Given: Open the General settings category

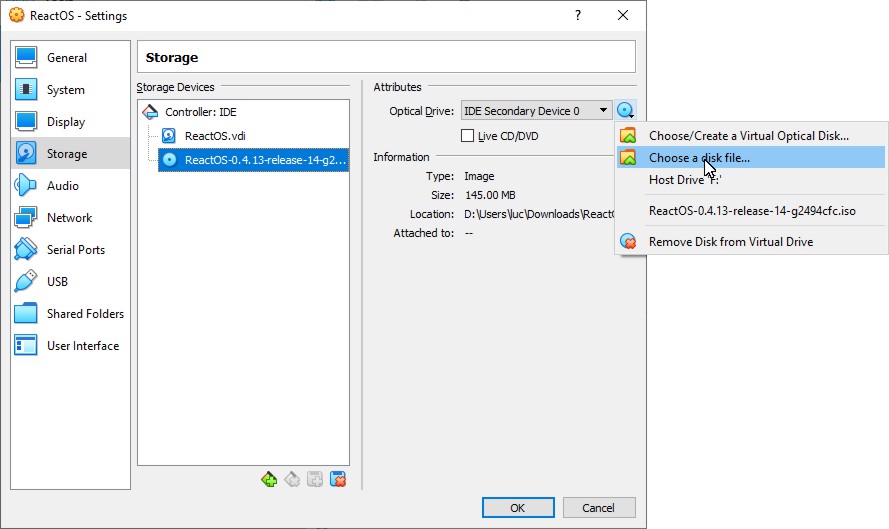Looking at the screenshot, I should tap(70, 57).
